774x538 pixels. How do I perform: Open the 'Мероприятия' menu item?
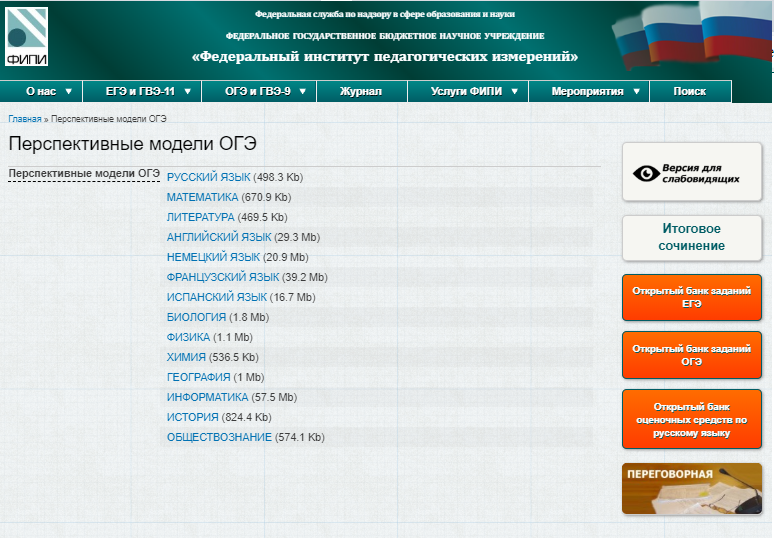pyautogui.click(x=587, y=91)
